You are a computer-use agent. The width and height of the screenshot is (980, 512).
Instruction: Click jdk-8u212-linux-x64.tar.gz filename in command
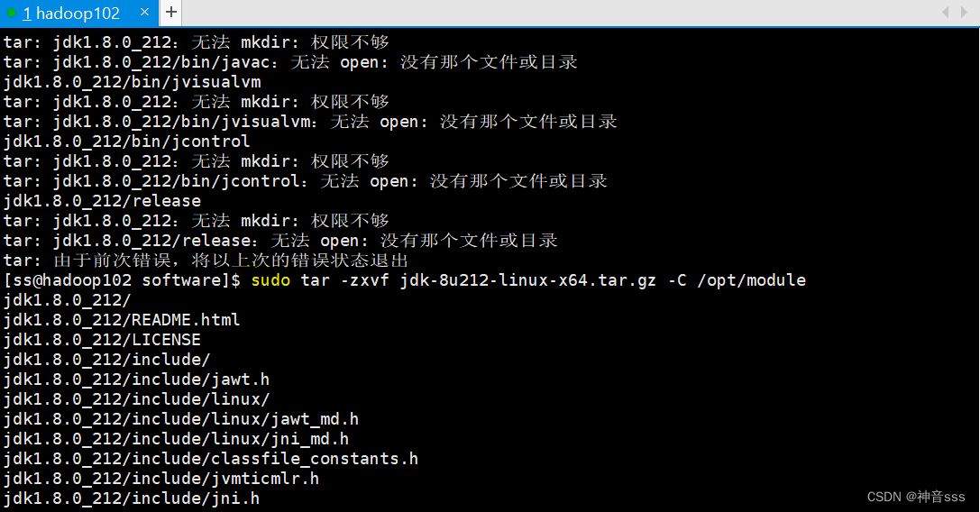[x=528, y=280]
